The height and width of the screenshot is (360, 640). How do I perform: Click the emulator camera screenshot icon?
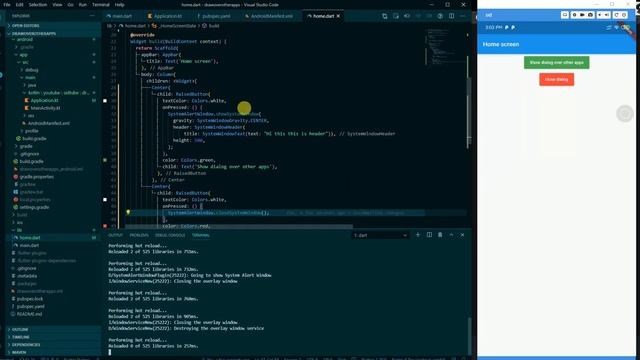tap(590, 15)
